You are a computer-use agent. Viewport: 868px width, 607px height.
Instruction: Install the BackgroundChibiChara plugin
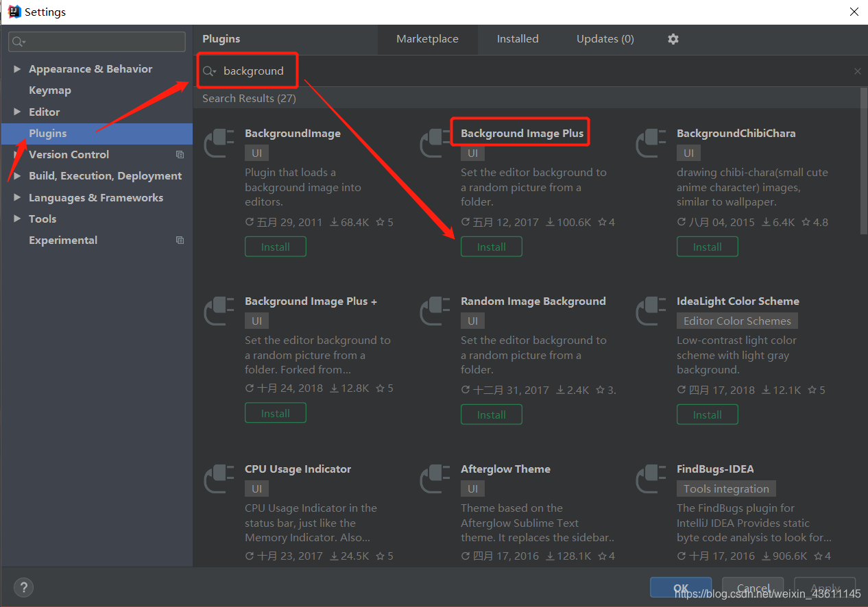708,247
